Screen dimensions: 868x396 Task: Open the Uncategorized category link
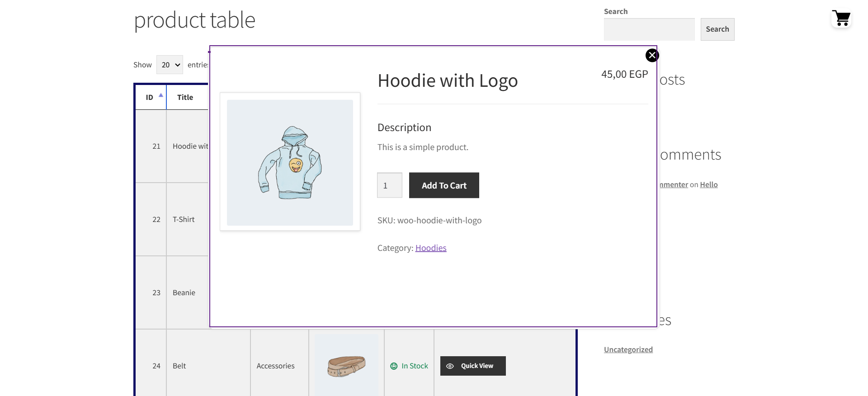tap(628, 349)
